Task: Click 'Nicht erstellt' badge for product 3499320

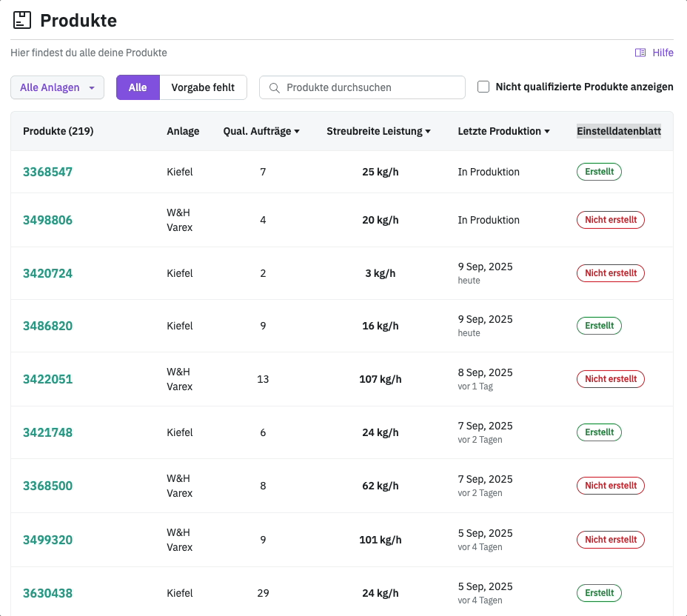Action: pyautogui.click(x=610, y=540)
